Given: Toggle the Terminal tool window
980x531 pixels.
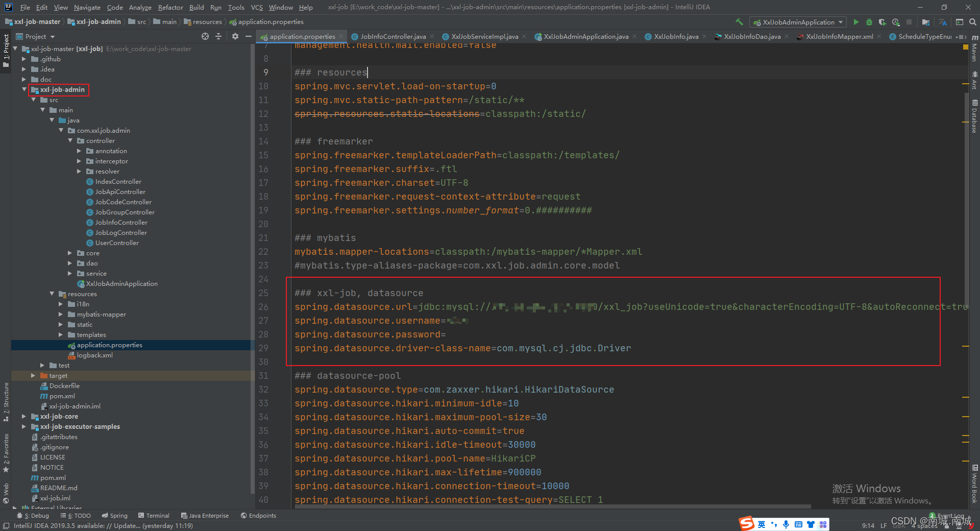Looking at the screenshot, I should click(x=153, y=516).
